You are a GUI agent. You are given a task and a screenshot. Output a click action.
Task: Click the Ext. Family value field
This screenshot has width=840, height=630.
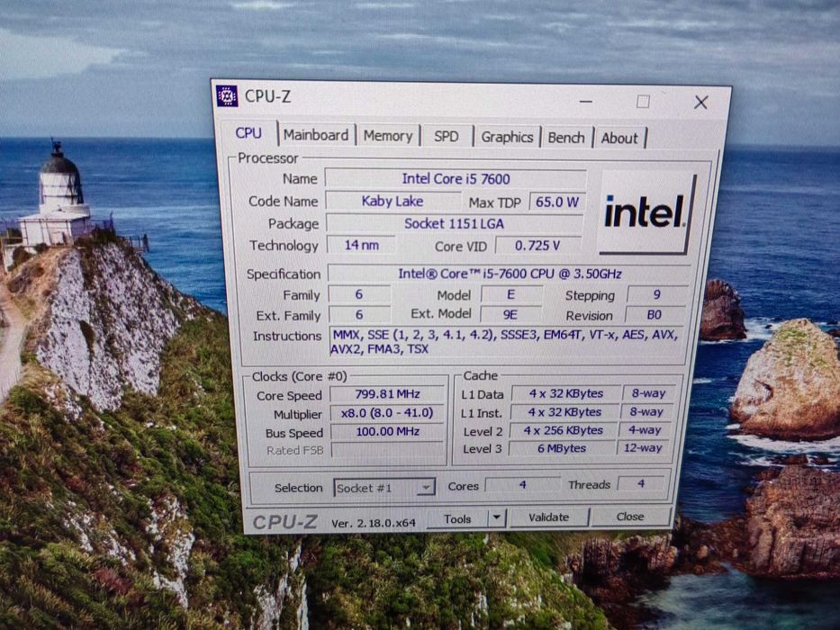(x=359, y=314)
